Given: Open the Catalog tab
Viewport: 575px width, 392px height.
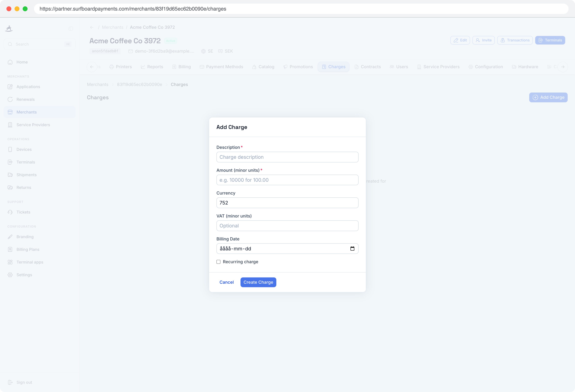Looking at the screenshot, I should coord(263,67).
